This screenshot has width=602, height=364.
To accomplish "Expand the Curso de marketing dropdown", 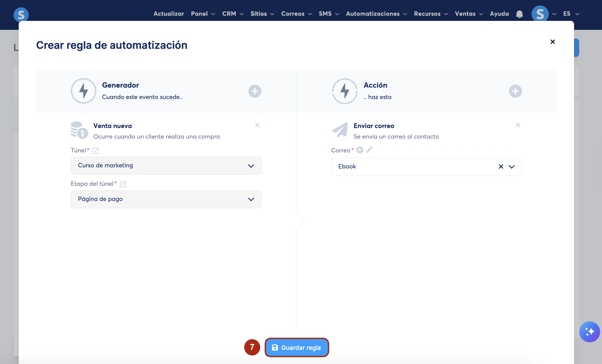I will click(166, 166).
